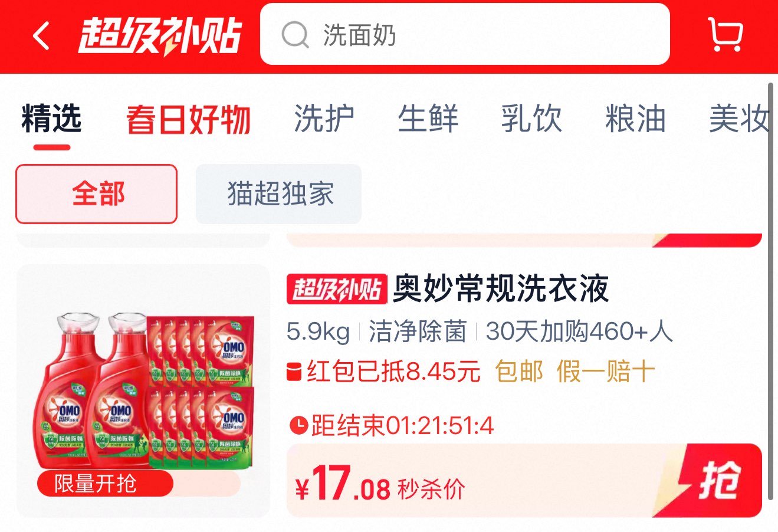778x532 pixels.
Task: Tap the back arrow icon
Action: coord(41,36)
